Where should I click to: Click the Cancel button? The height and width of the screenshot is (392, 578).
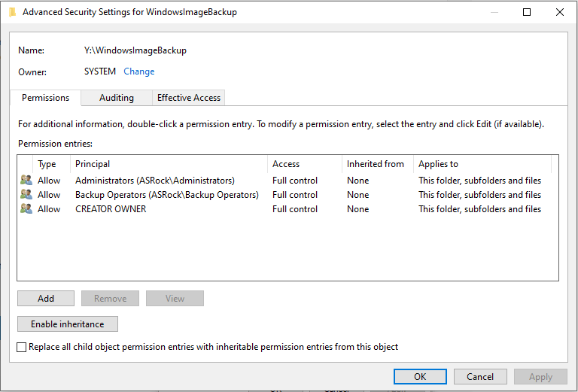point(480,376)
